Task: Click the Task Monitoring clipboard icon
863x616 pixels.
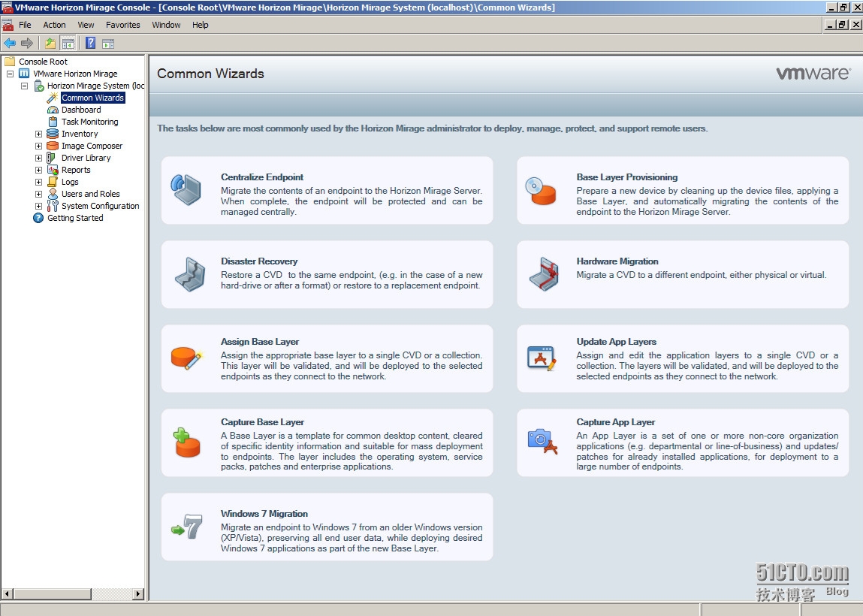Action: 53,122
